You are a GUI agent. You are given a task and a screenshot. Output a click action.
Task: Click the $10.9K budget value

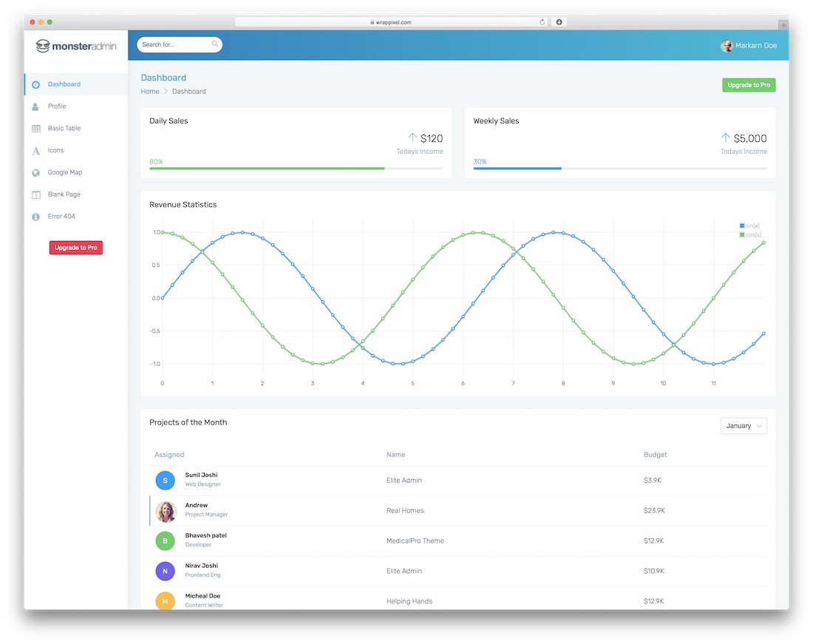[654, 571]
